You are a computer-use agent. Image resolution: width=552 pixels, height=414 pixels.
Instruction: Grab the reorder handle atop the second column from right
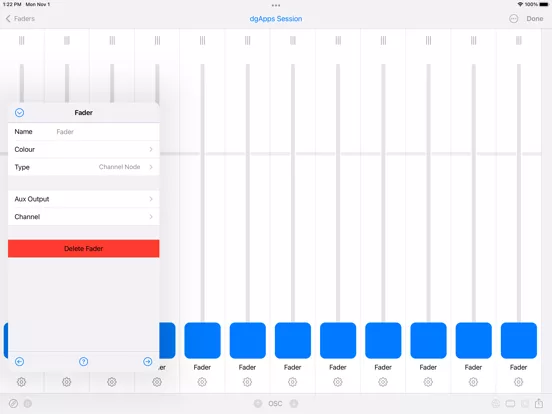click(x=473, y=40)
